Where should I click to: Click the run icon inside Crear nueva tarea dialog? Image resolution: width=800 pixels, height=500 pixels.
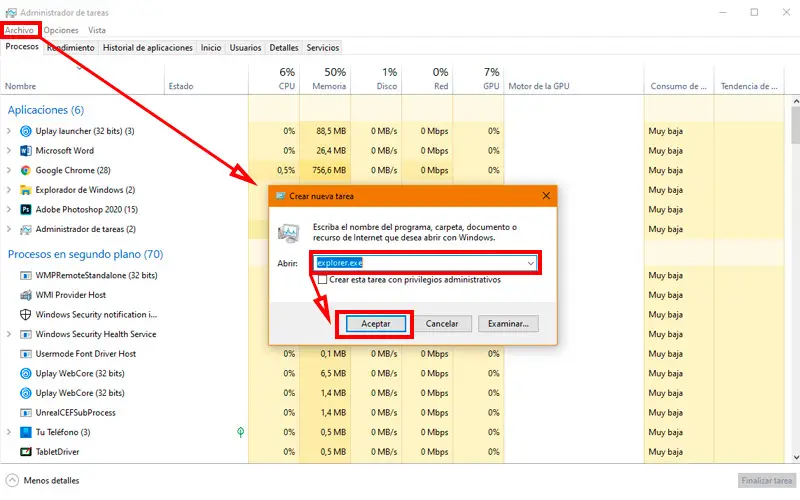click(x=289, y=233)
